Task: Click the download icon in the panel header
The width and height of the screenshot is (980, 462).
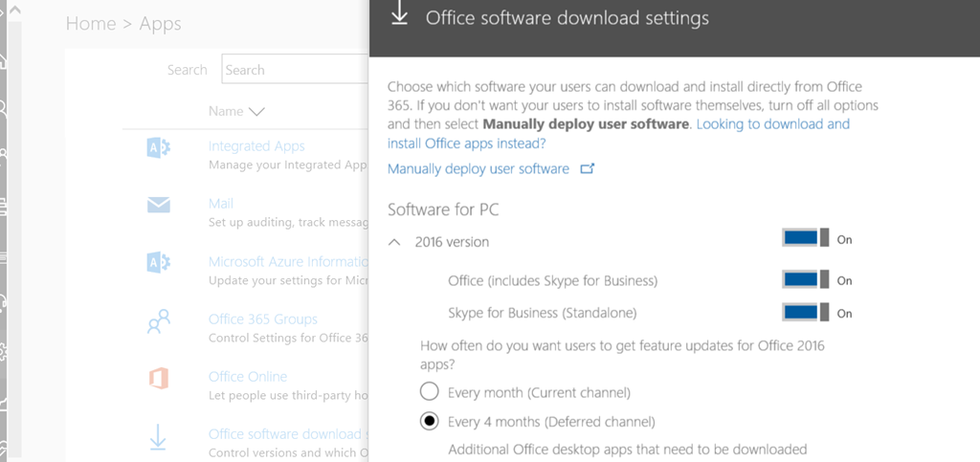Action: pos(399,15)
